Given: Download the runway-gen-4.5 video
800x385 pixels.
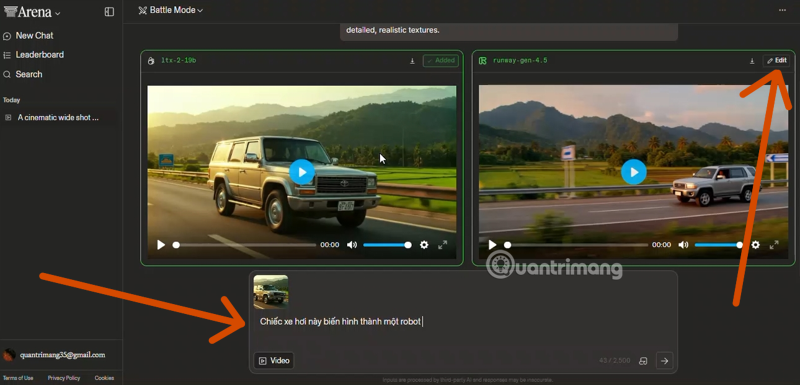Looking at the screenshot, I should [752, 61].
